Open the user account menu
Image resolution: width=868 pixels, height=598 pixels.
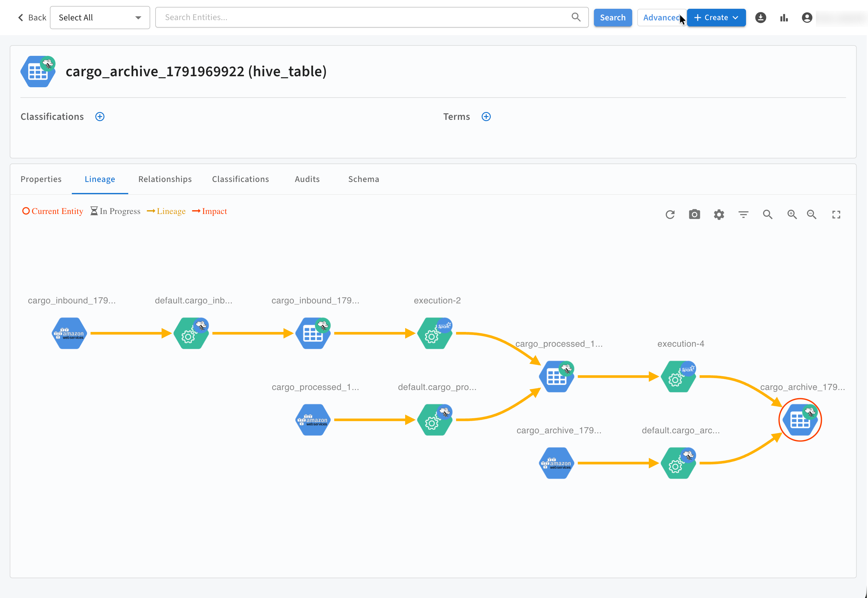(x=807, y=18)
